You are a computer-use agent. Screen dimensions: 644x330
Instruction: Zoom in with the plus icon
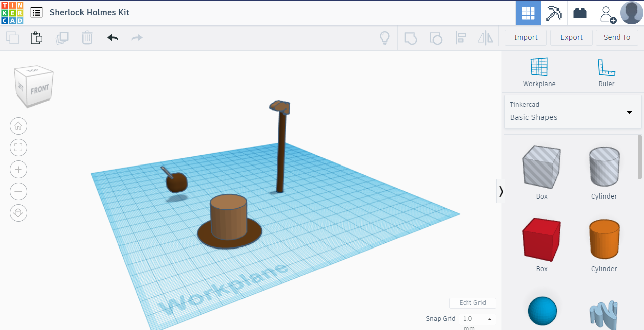tap(19, 170)
